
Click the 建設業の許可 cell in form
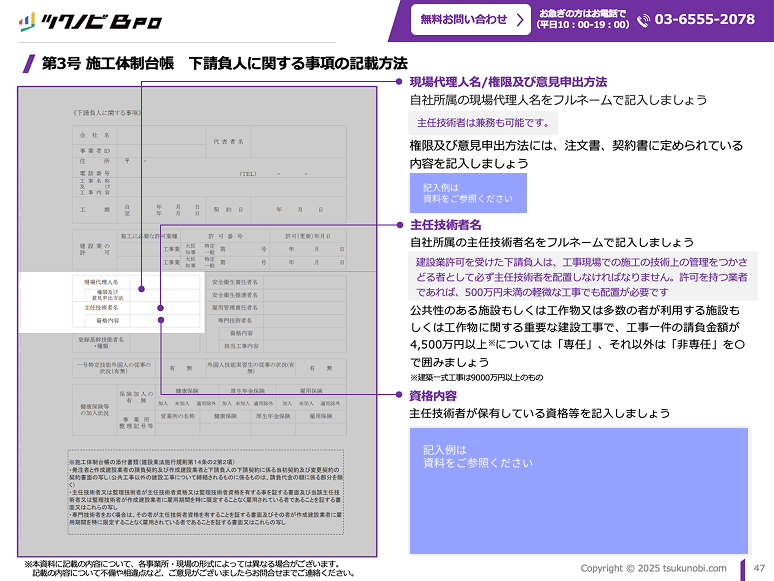(95, 249)
